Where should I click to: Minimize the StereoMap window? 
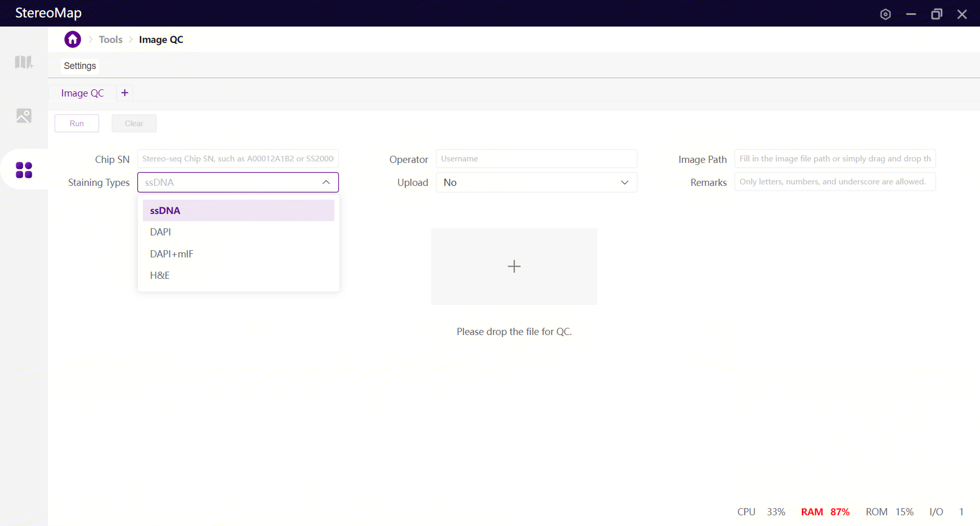coord(911,14)
